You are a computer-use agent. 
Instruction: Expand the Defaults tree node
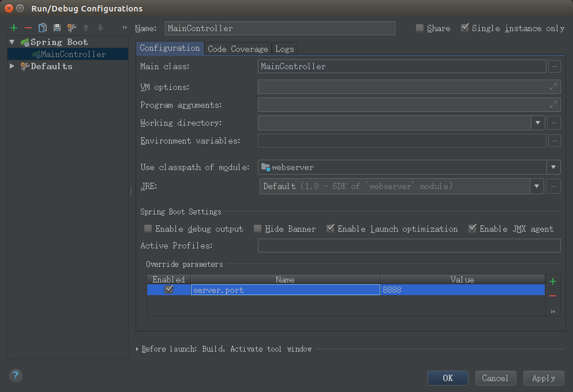(12, 66)
